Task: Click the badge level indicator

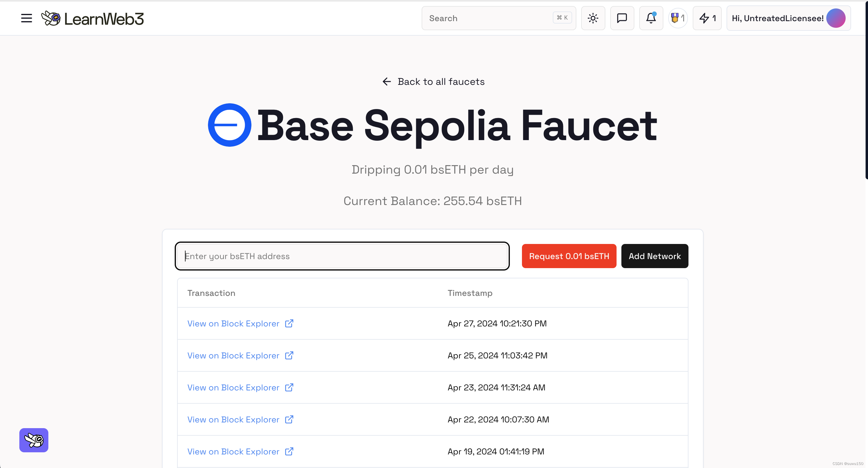Action: click(x=678, y=18)
